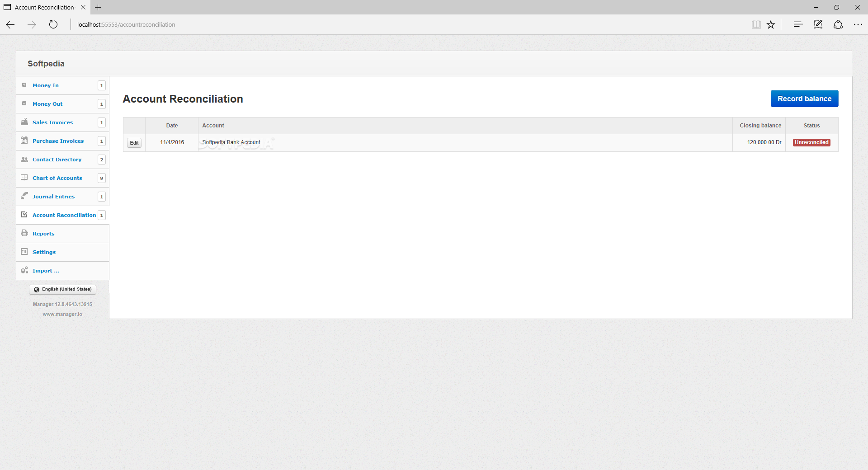Image resolution: width=868 pixels, height=470 pixels.
Task: Open the reading view book icon
Action: 756,24
